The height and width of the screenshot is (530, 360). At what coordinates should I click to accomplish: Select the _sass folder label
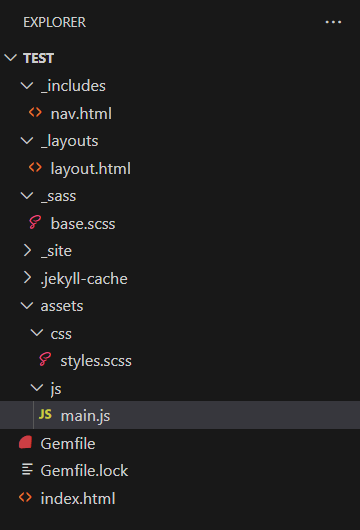pos(58,196)
